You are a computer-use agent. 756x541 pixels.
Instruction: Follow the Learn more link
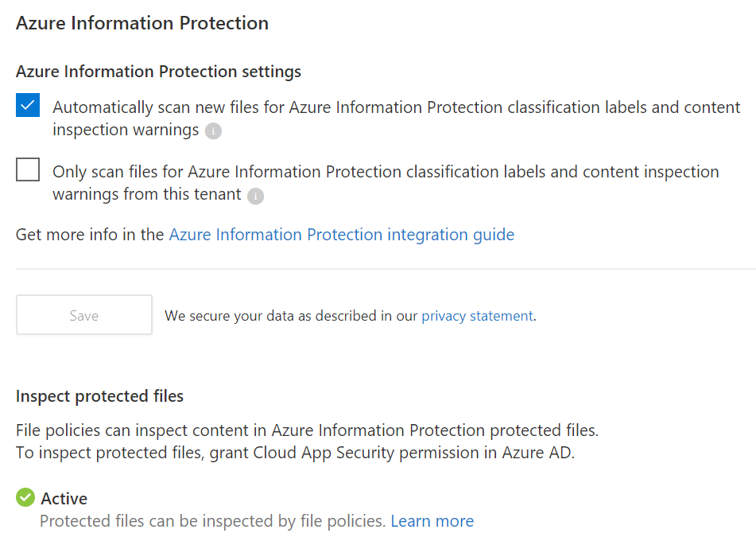click(x=432, y=521)
